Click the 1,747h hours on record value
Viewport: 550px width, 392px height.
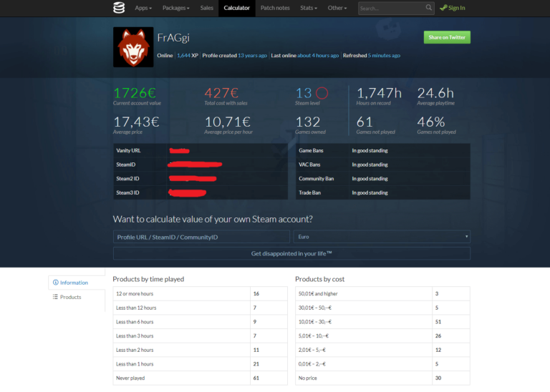379,93
